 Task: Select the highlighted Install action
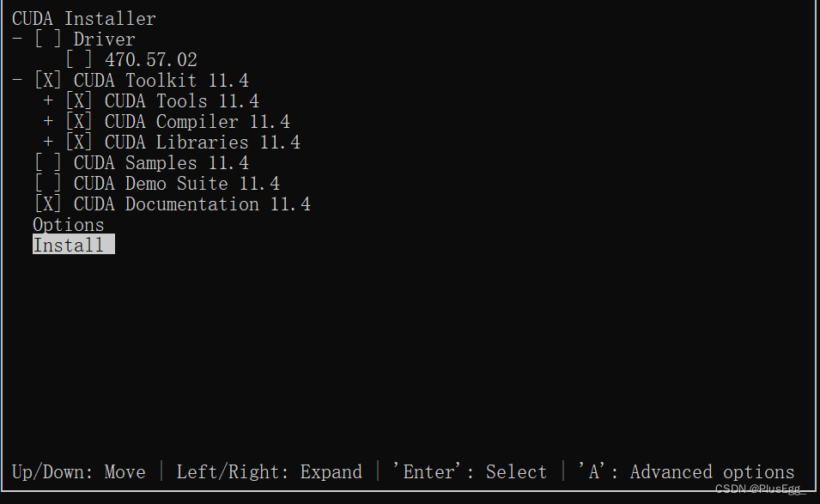(x=73, y=245)
